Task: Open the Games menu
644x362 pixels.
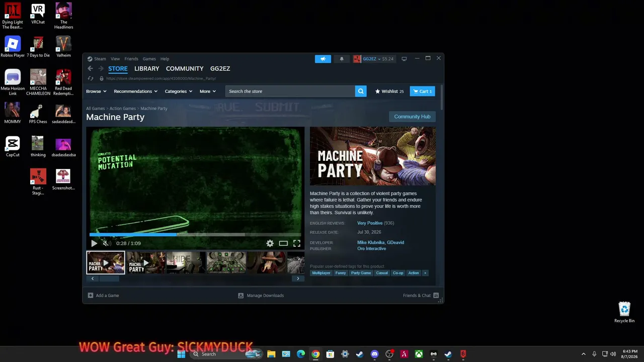Action: pyautogui.click(x=149, y=59)
